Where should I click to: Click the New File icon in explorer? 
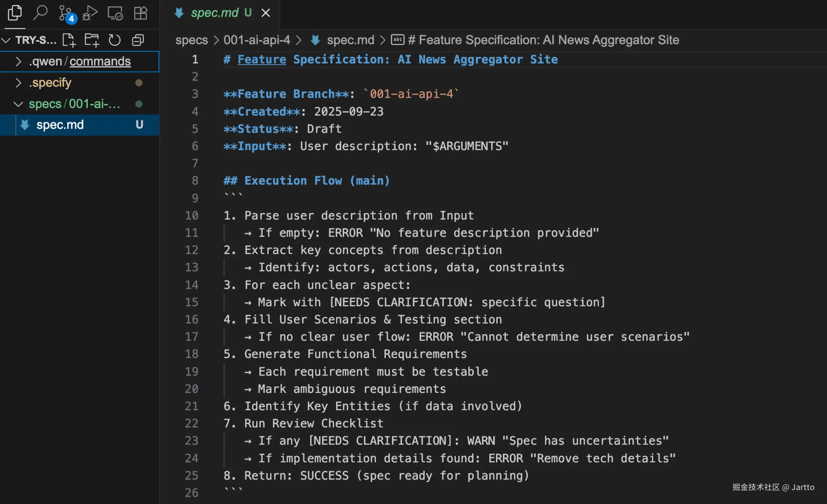69,40
